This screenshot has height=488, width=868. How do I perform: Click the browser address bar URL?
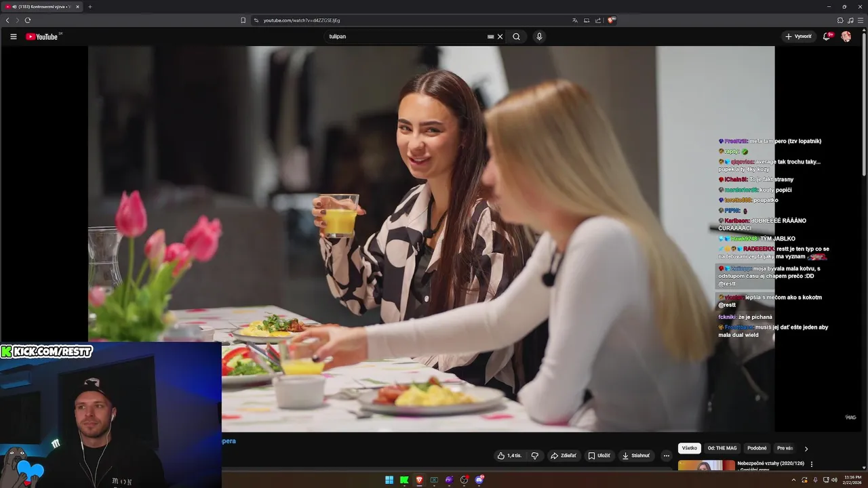[302, 20]
